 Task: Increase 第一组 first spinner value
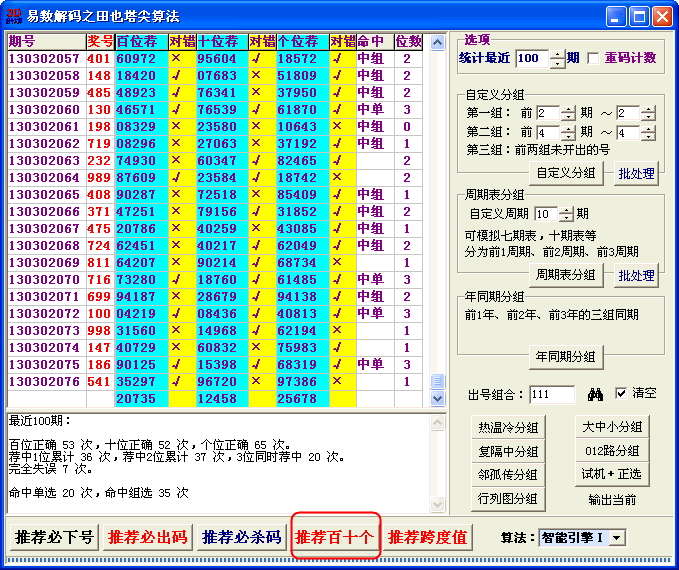click(568, 109)
